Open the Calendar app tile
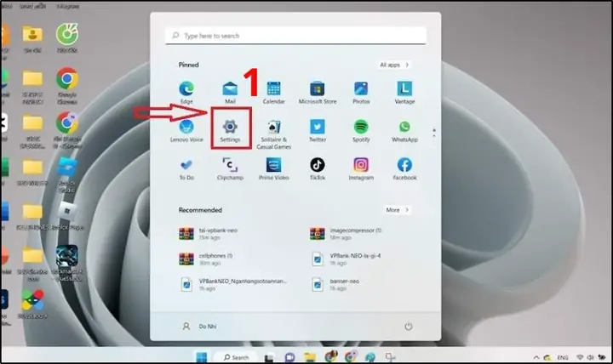Image resolution: width=613 pixels, height=364 pixels. pyautogui.click(x=273, y=93)
